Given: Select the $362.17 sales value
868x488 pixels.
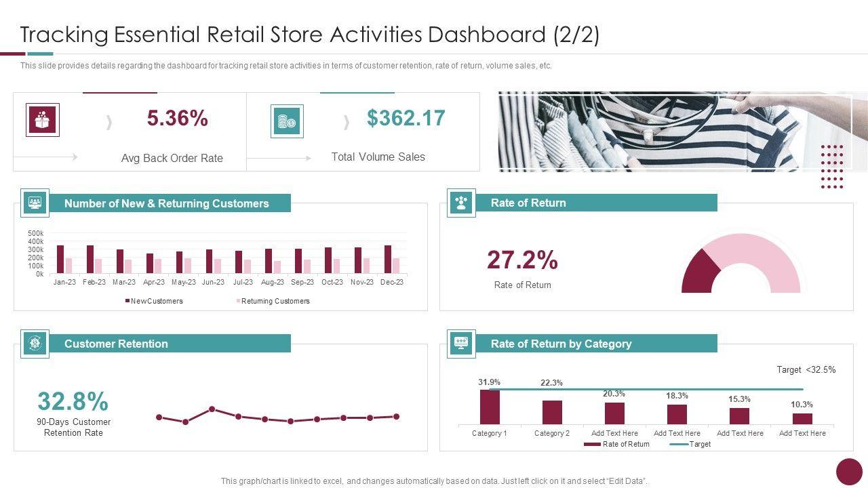Looking at the screenshot, I should click(x=406, y=118).
